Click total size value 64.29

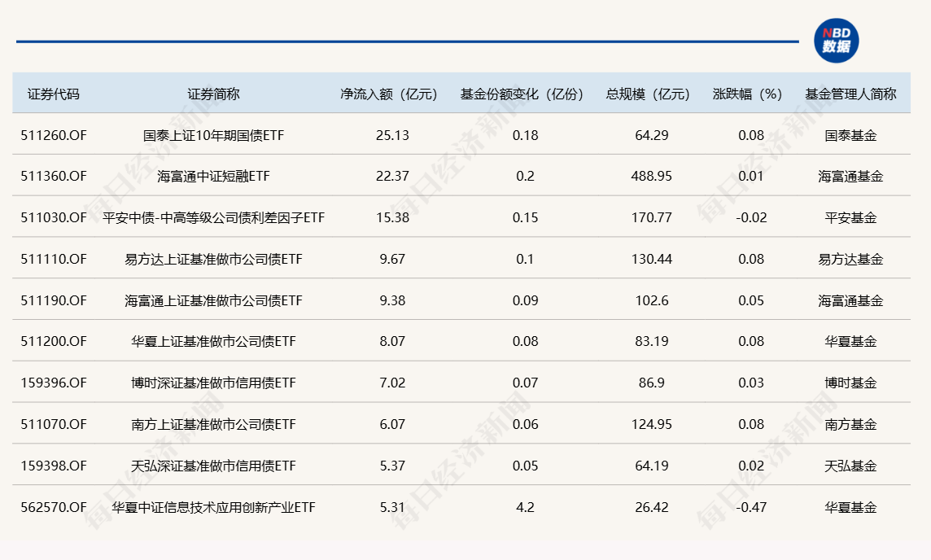pos(651,135)
